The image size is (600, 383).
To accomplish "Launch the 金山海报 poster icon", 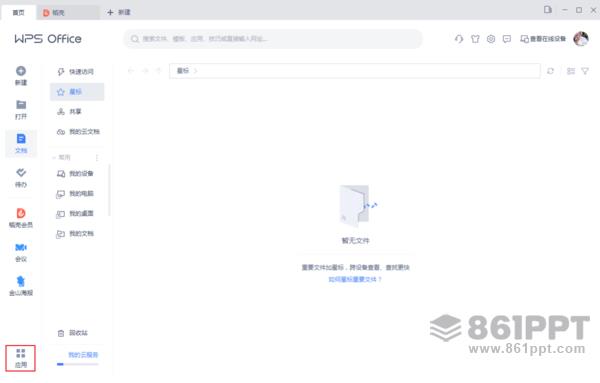I will 21,281.
